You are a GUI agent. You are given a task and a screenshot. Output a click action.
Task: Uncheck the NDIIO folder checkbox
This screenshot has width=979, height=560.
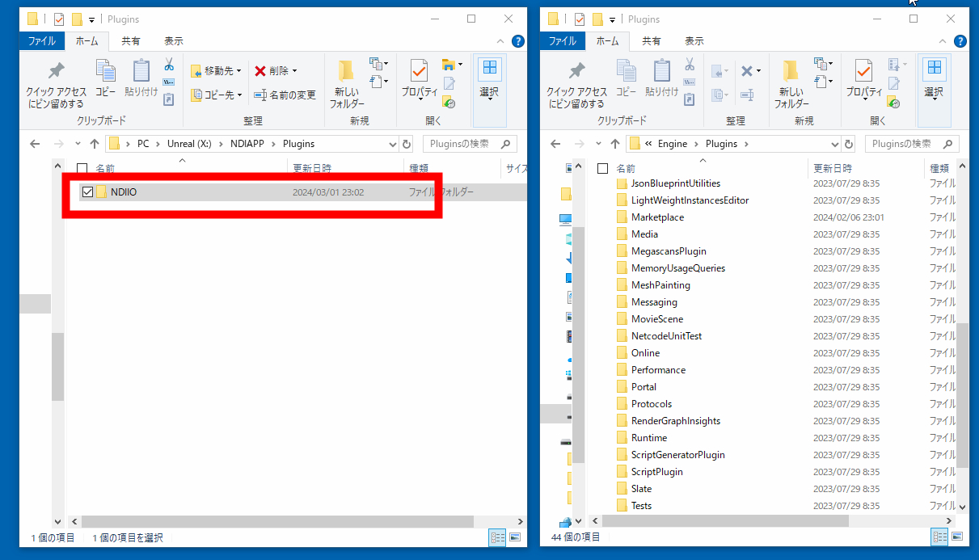click(87, 192)
